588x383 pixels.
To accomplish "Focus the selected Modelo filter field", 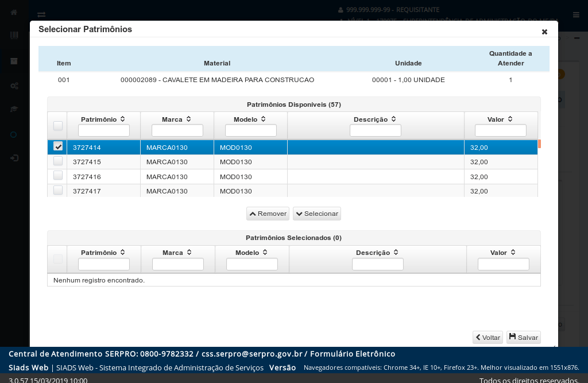I will 252,264.
